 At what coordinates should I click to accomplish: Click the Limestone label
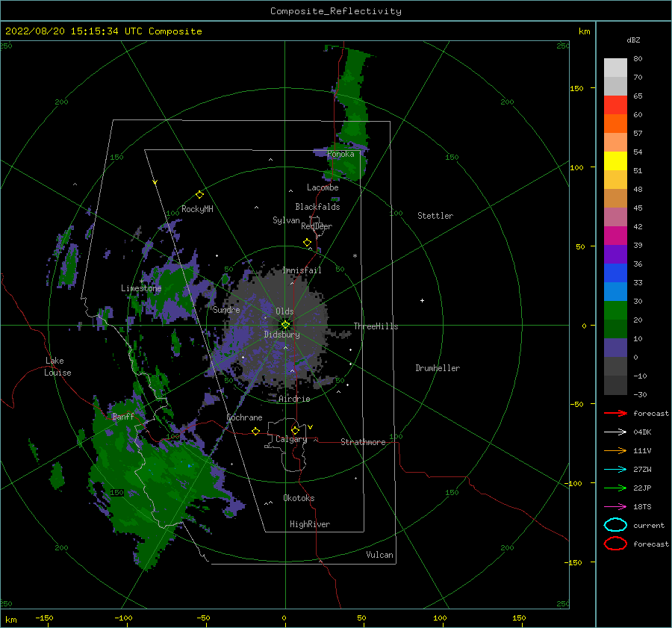click(141, 288)
